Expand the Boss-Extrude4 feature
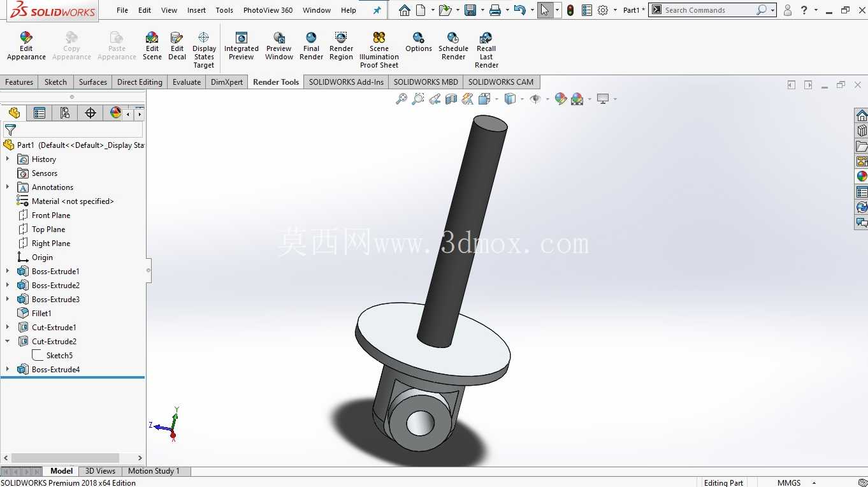The height and width of the screenshot is (487, 868). tap(8, 370)
